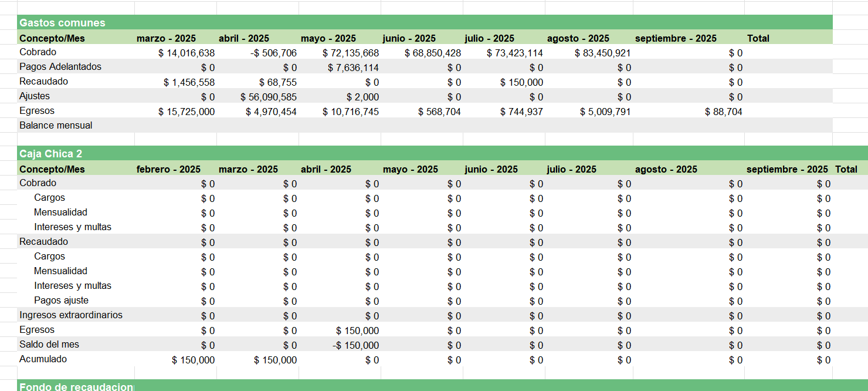Image resolution: width=868 pixels, height=391 pixels.
Task: Select "septiembre - 2025" header in Caja Chica 2
Action: coord(786,169)
